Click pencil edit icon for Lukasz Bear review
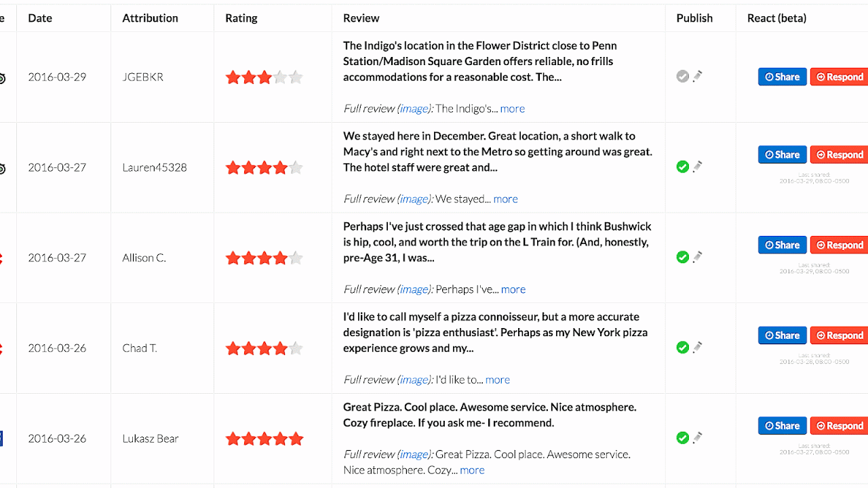The width and height of the screenshot is (868, 488). [x=698, y=437]
